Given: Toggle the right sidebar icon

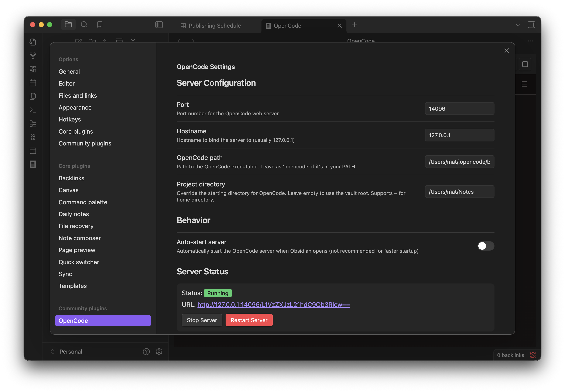Looking at the screenshot, I should click(531, 25).
